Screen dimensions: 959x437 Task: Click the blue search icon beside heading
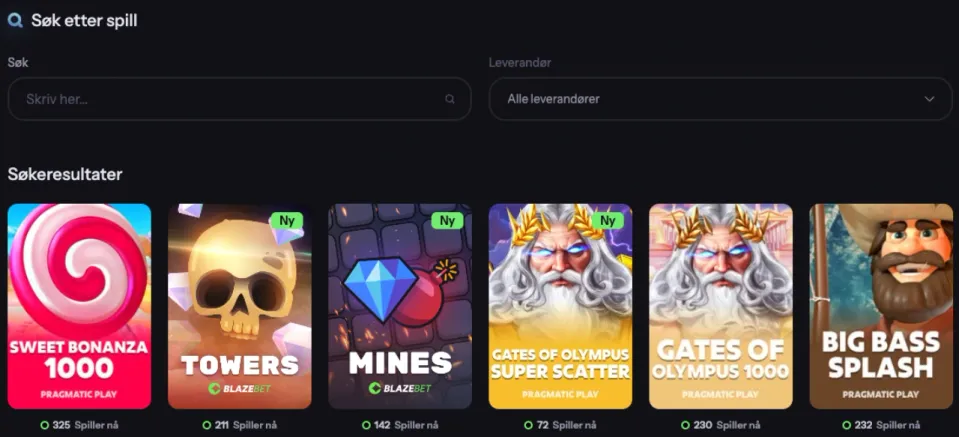(15, 21)
